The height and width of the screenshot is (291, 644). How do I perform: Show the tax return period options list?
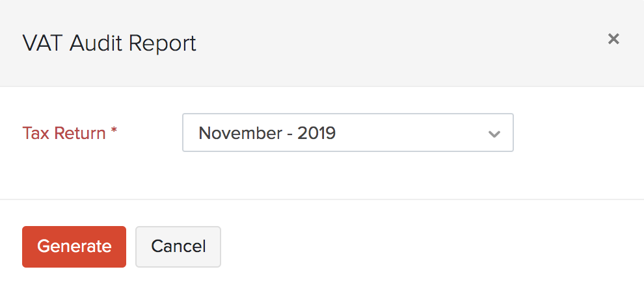[x=347, y=133]
